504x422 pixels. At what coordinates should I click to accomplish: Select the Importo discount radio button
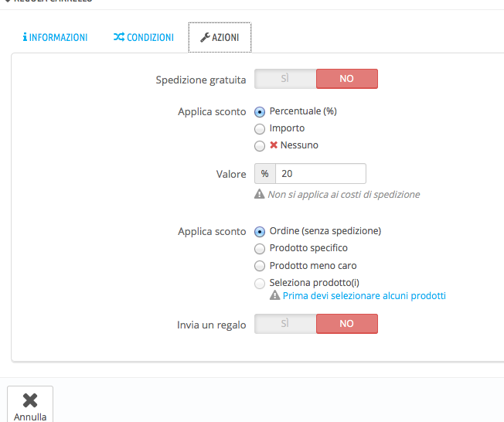tap(260, 129)
